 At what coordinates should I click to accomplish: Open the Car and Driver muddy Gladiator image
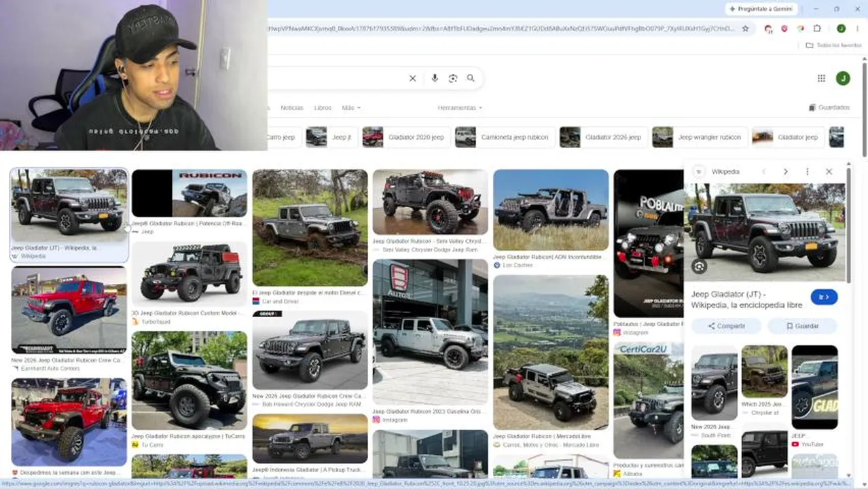[x=310, y=228]
